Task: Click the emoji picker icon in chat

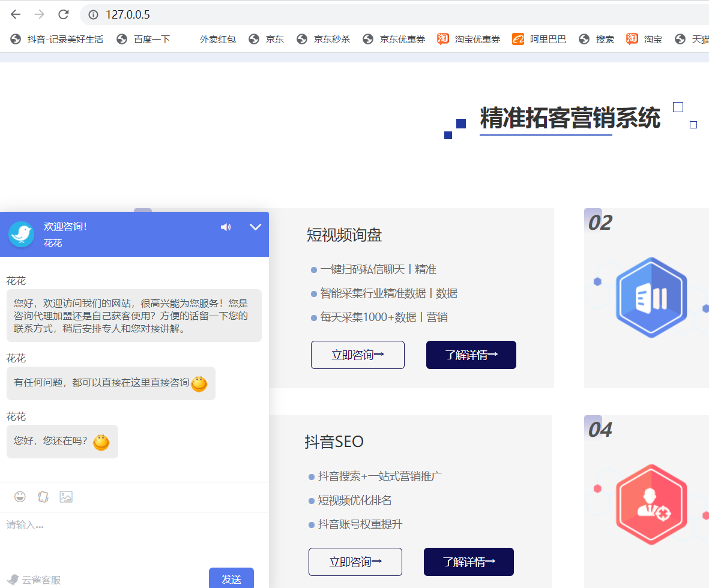Action: (20, 497)
